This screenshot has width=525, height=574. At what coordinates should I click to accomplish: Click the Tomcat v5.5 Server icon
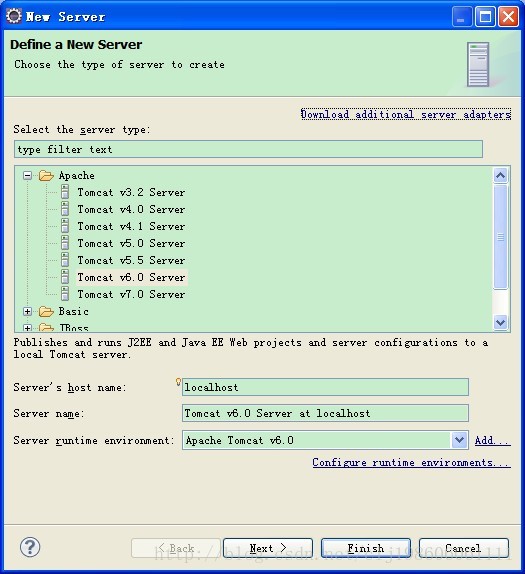coord(65,260)
